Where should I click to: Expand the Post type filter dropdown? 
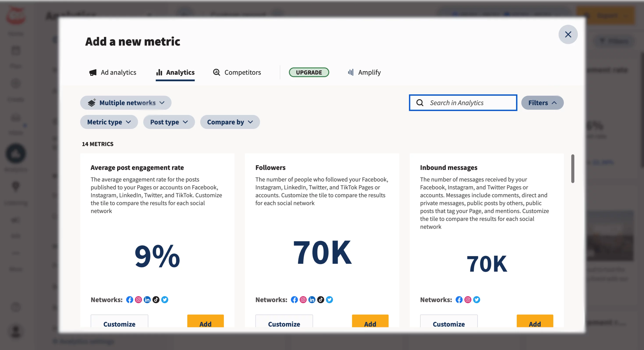(168, 122)
